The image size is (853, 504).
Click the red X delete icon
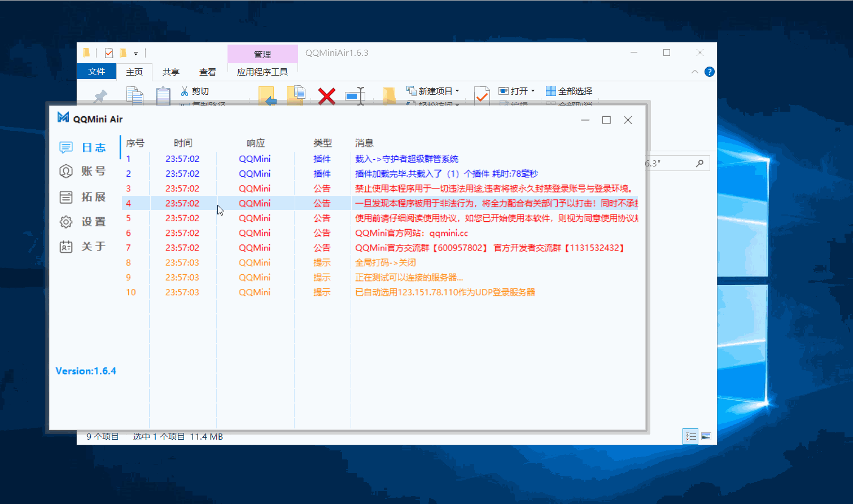[x=327, y=96]
